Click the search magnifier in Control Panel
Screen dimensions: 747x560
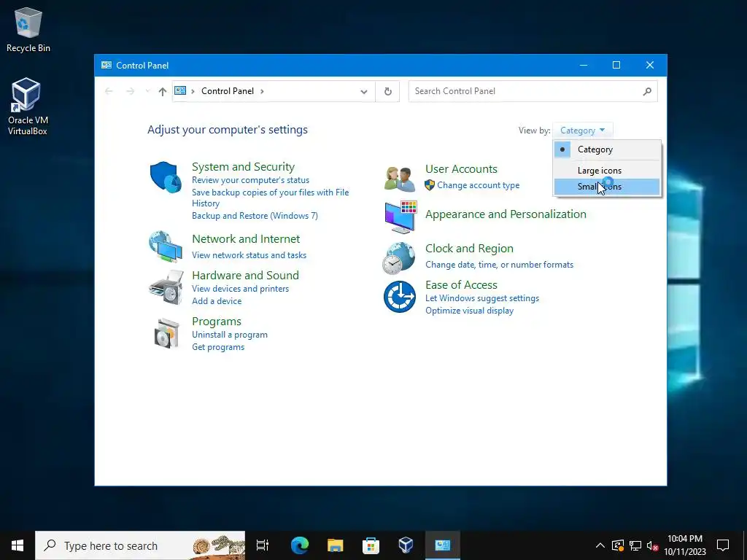point(647,91)
